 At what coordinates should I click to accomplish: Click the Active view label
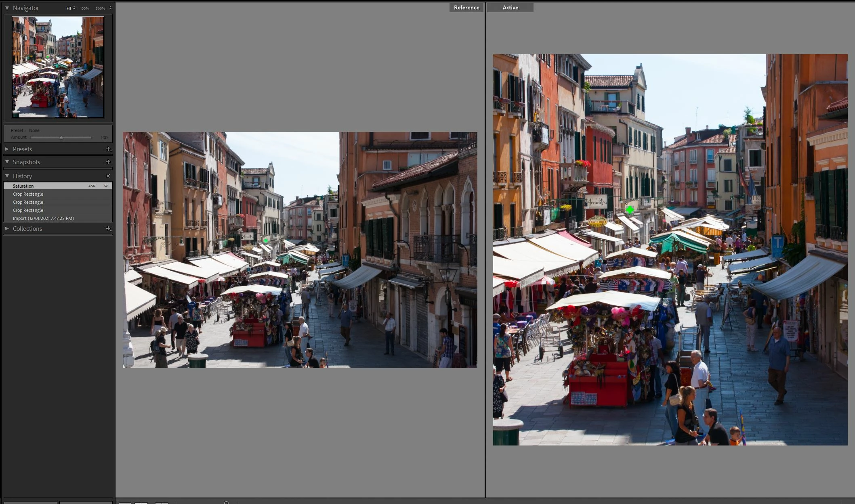click(510, 8)
